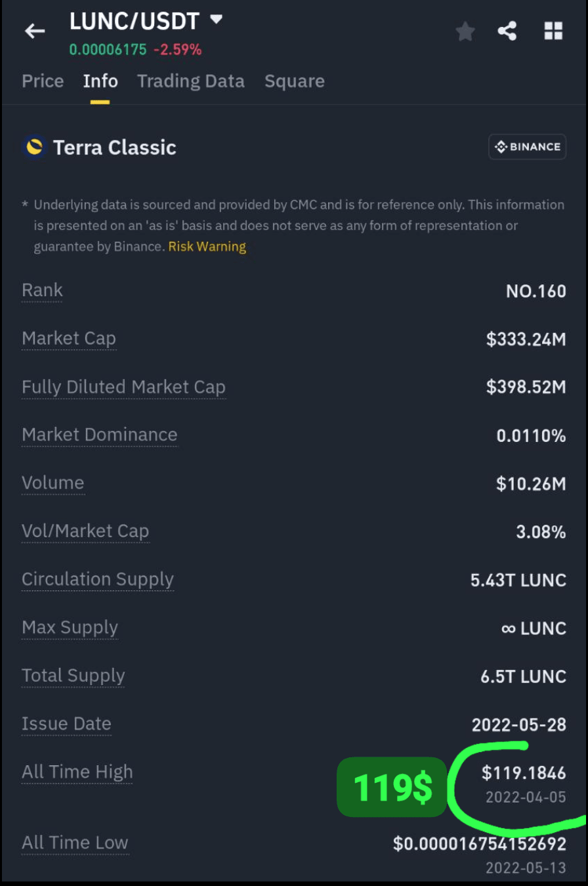Switch to the Price tab
This screenshot has width=588, height=886.
pos(43,81)
